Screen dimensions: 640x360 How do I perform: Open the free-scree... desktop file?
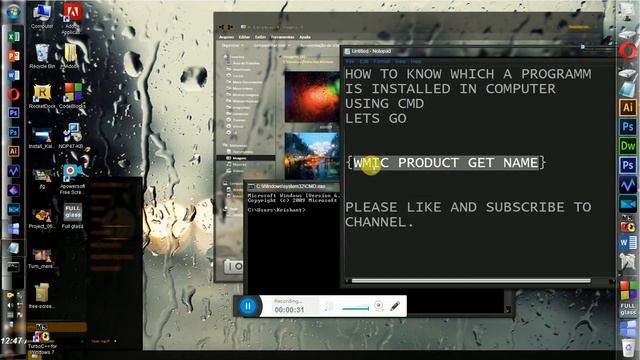pos(42,296)
